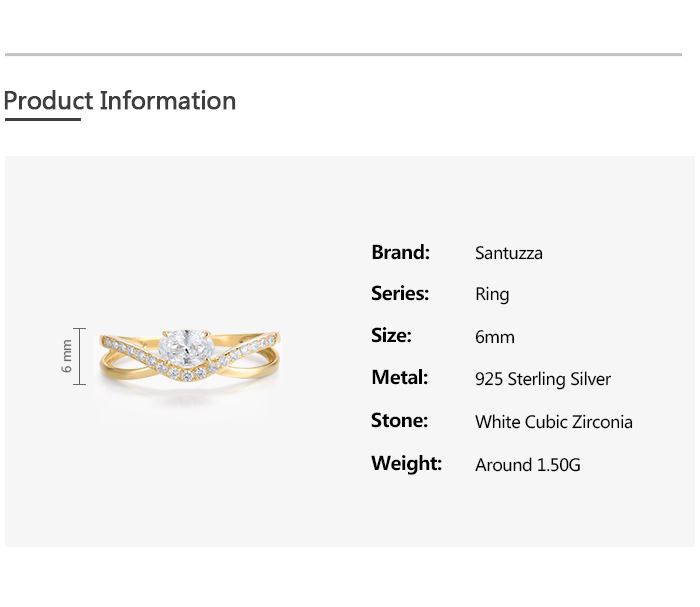Screen dimensions: 700x607
Task: Click the vertical dimension bracket marker
Action: [80, 356]
